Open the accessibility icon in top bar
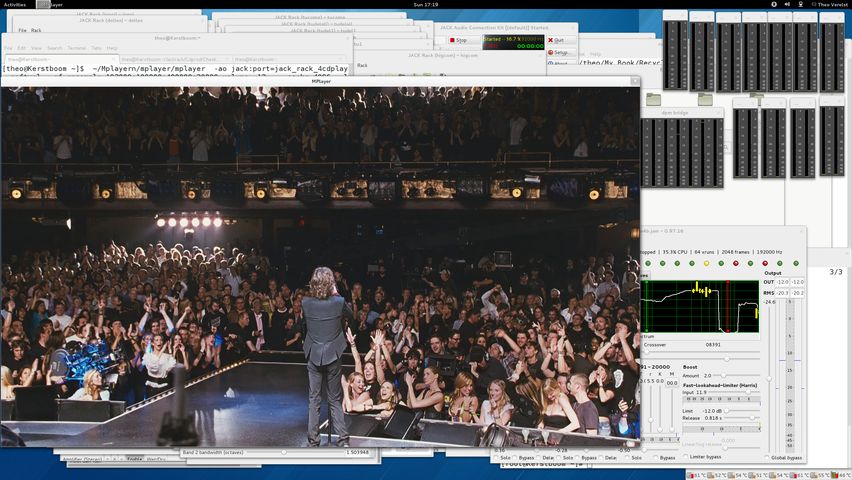Viewport: 852px width, 480px height. point(774,4)
